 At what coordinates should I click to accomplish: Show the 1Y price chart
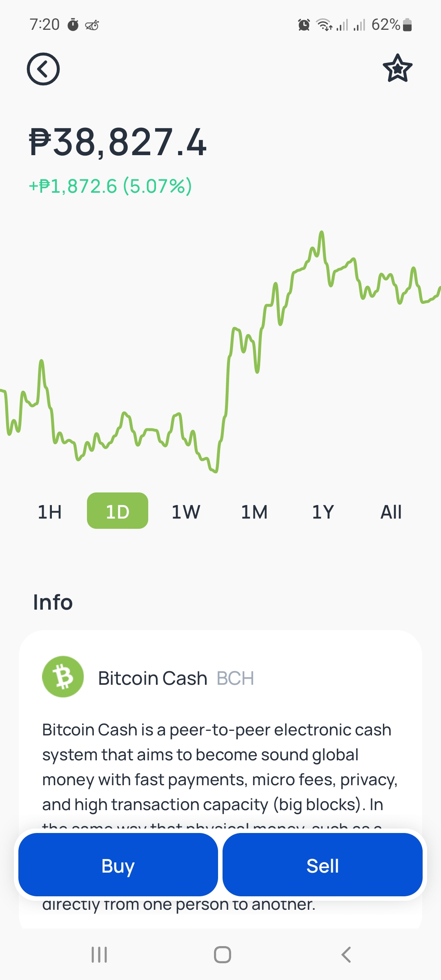(x=323, y=512)
